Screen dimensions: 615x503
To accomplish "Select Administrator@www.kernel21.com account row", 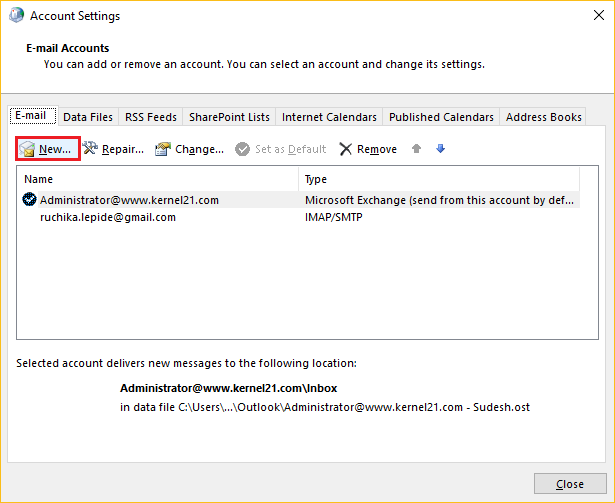I will (298, 200).
